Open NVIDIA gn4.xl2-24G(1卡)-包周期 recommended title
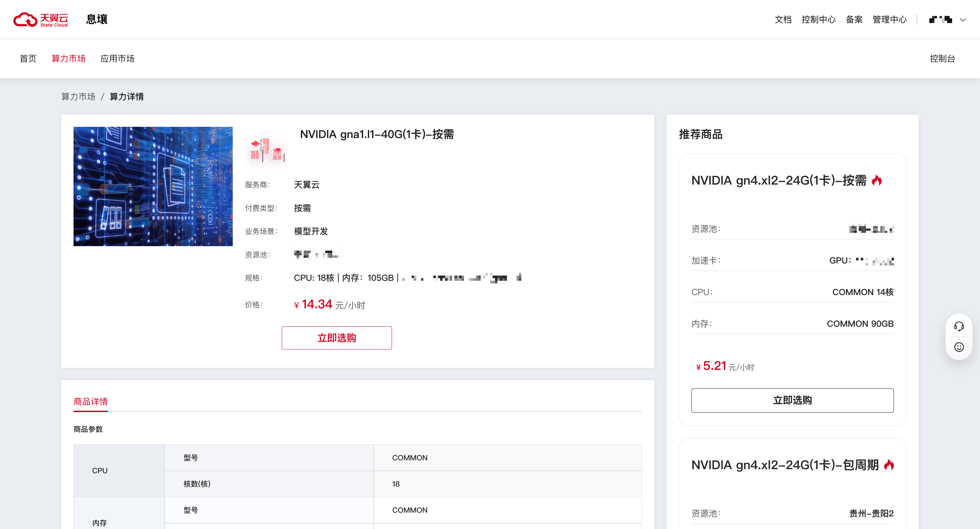 pyautogui.click(x=785, y=465)
